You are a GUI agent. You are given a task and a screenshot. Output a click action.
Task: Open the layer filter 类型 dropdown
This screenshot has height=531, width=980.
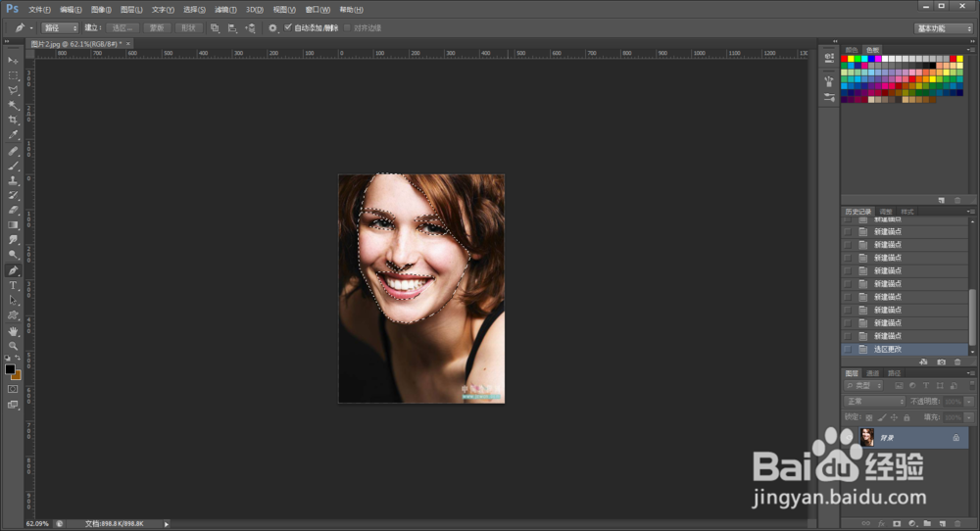click(863, 385)
